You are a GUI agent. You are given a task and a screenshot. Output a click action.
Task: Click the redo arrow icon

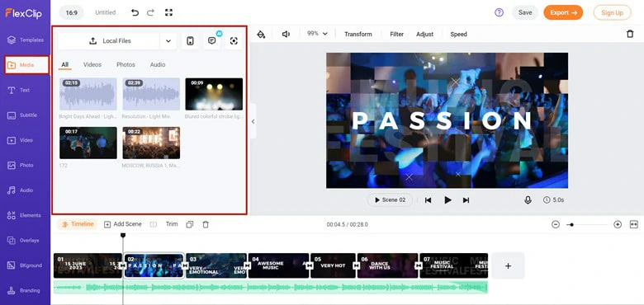151,12
